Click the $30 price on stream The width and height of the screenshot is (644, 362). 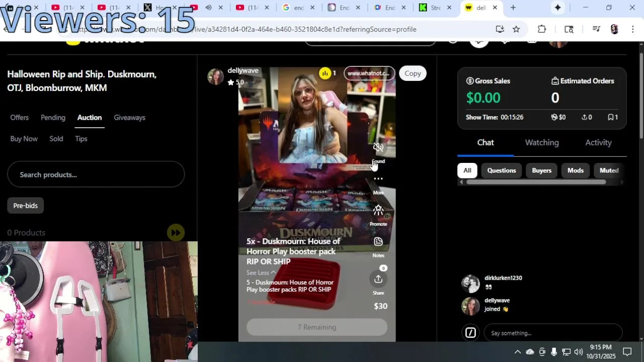[x=380, y=306]
